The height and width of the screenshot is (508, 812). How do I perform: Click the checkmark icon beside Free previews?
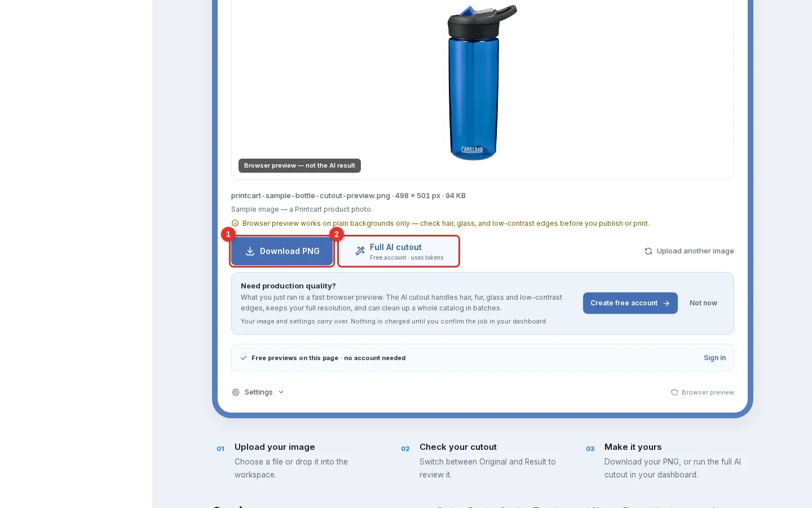(244, 358)
